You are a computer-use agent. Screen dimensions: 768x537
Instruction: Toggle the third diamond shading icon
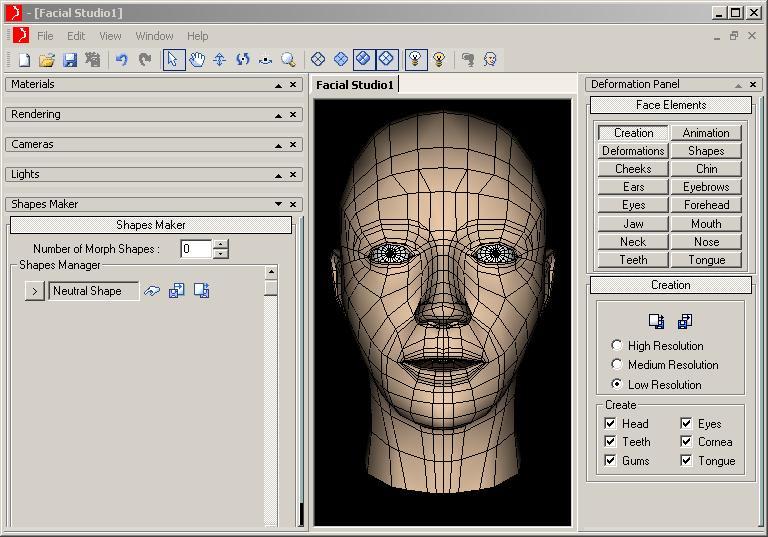tap(363, 60)
